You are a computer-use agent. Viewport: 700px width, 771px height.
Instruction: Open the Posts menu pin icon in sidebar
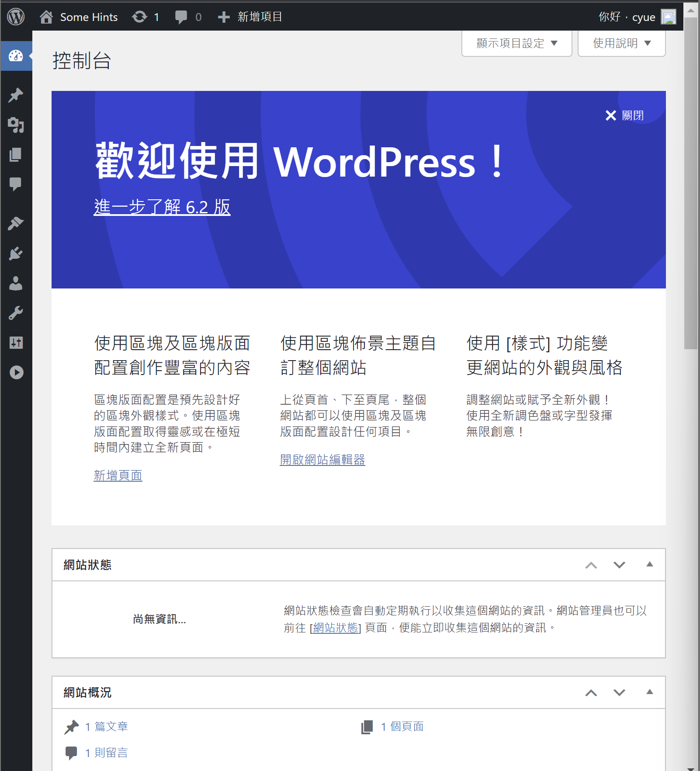16,95
